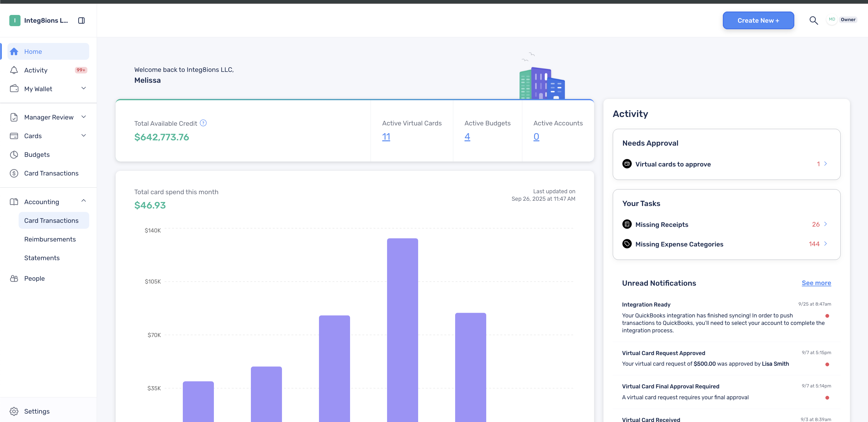868x422 pixels.
Task: Open Activity in sidebar
Action: click(x=48, y=70)
